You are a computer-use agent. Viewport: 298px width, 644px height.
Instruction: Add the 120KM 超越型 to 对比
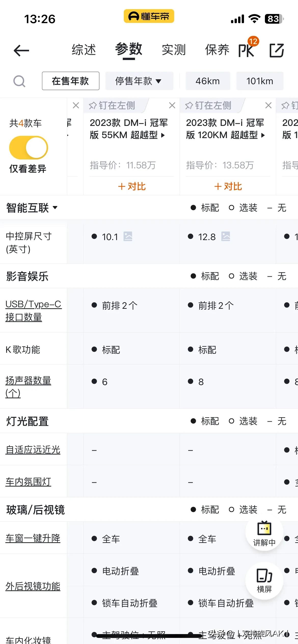click(228, 186)
